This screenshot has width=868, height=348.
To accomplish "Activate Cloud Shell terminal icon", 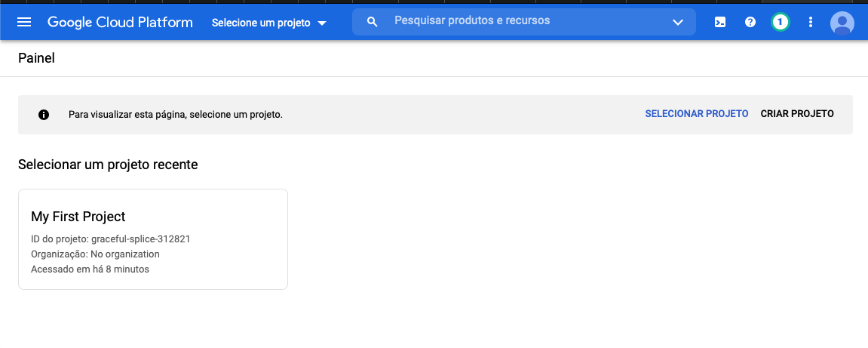I will [x=720, y=22].
